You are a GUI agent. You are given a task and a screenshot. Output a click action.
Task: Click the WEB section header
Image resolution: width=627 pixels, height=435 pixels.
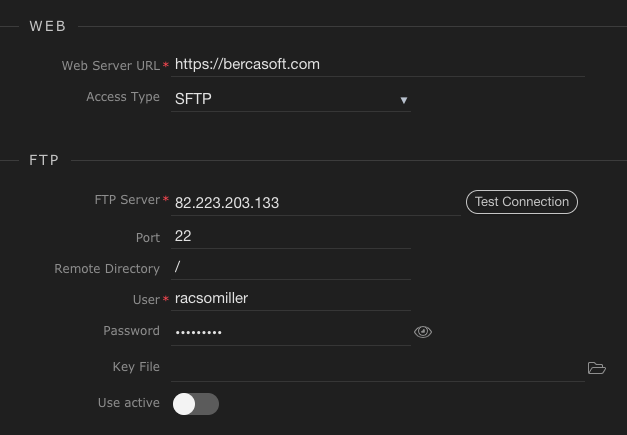[x=48, y=26]
